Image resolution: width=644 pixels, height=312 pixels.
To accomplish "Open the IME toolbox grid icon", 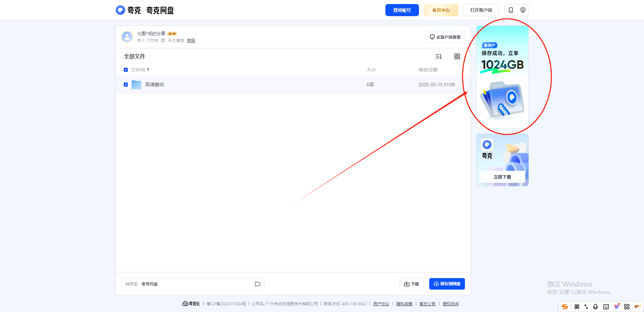I will (627, 307).
